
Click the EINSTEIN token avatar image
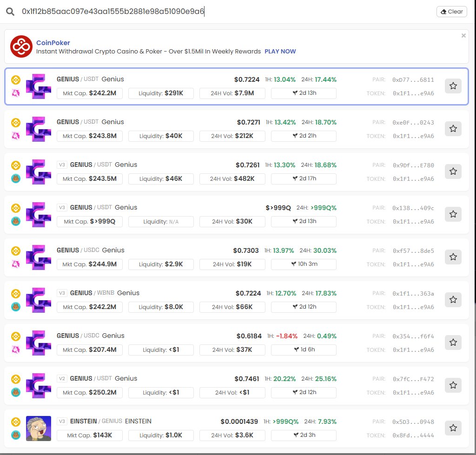pos(39,429)
